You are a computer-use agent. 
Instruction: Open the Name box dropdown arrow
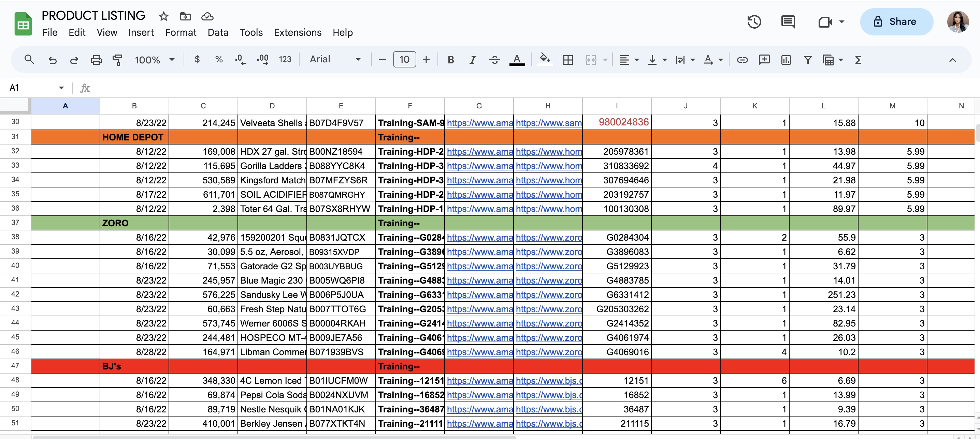(x=61, y=88)
